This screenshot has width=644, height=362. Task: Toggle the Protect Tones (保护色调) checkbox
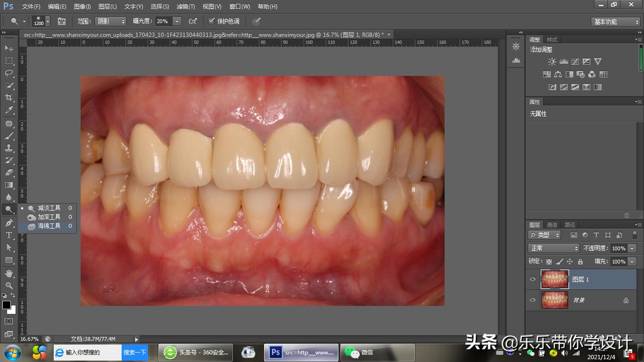tap(212, 21)
